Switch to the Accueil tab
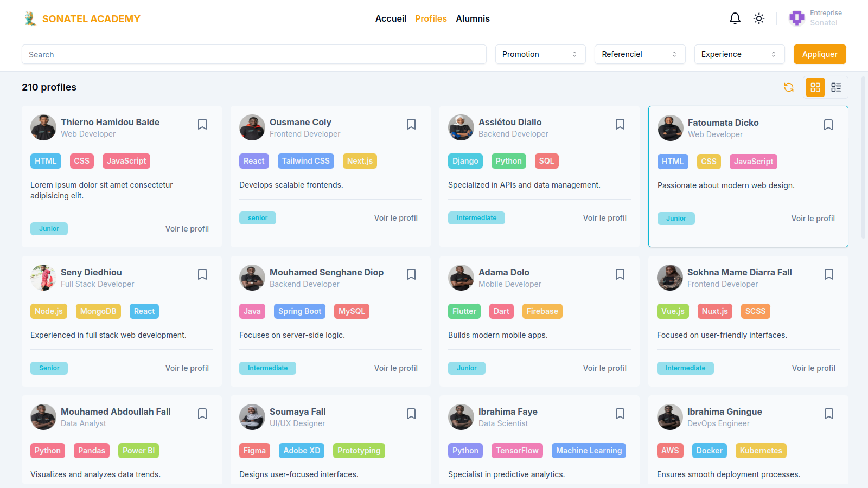The height and width of the screenshot is (488, 868). tap(391, 18)
